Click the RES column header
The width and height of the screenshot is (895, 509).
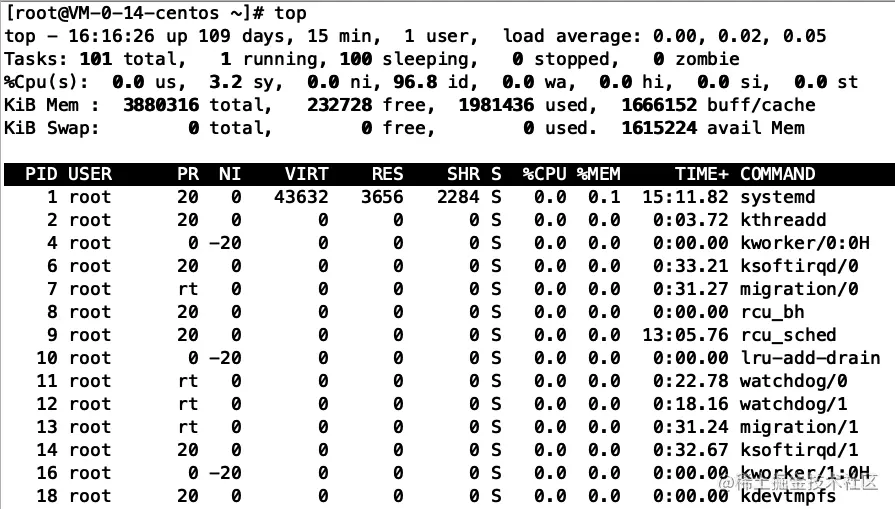(x=388, y=174)
